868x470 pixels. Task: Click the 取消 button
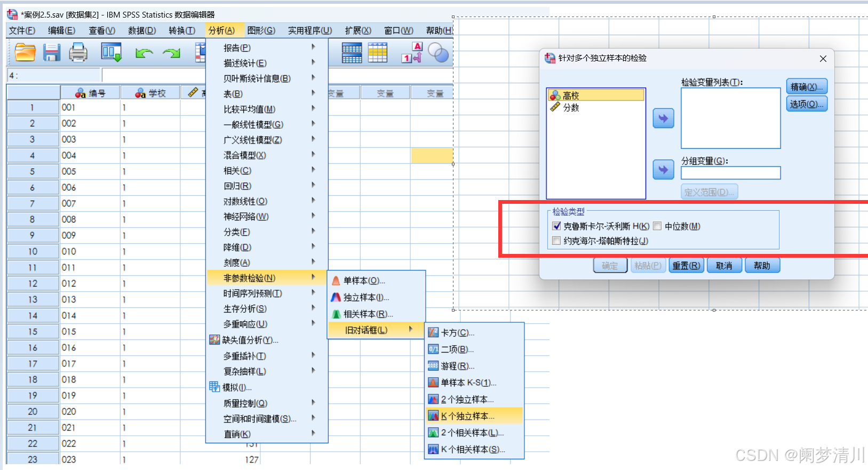[x=724, y=266]
